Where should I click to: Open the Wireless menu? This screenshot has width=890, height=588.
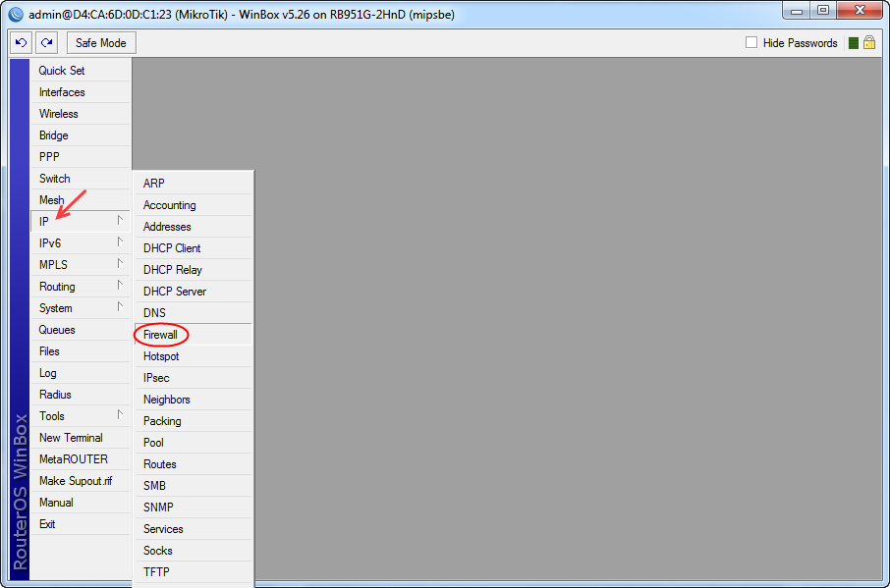click(80, 114)
